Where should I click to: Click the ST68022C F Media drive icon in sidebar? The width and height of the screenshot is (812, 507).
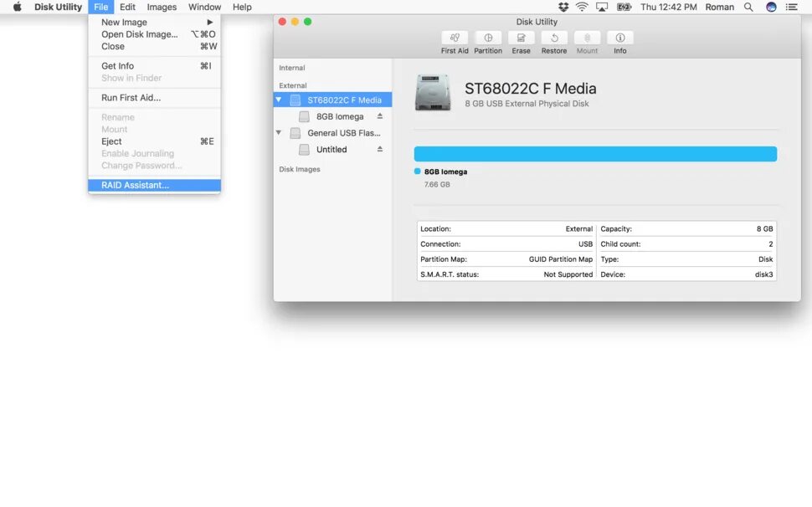pyautogui.click(x=296, y=100)
